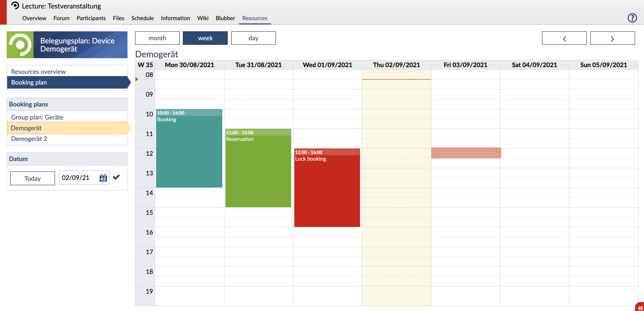
Task: Go to next week arrow
Action: click(x=612, y=38)
